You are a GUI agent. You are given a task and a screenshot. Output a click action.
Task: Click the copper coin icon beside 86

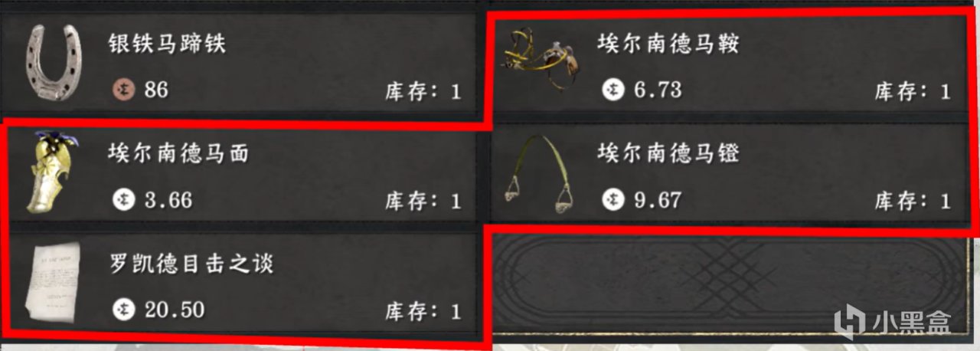point(122,90)
